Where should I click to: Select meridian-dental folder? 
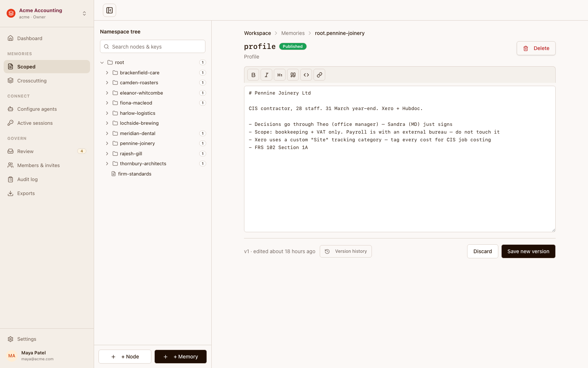coord(134,134)
